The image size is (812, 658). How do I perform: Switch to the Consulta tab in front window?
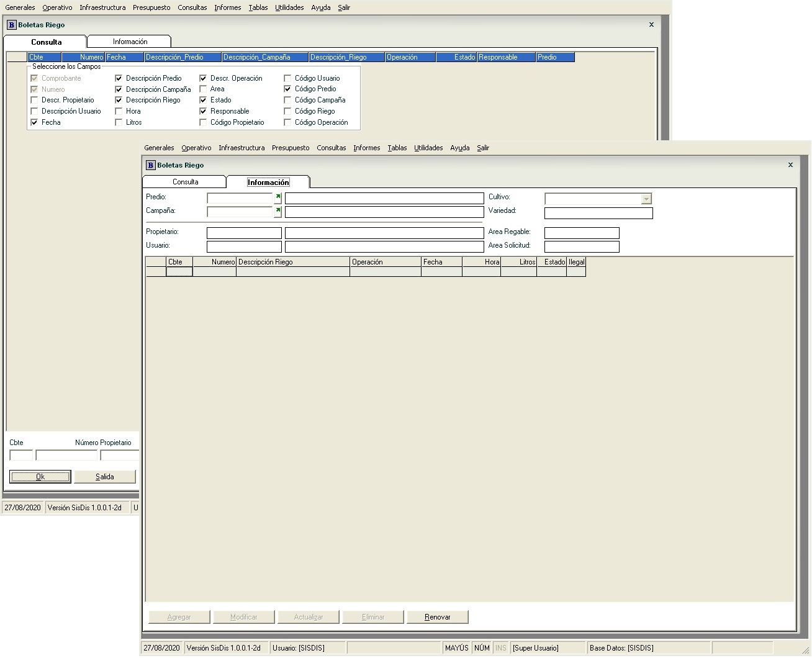tap(185, 182)
